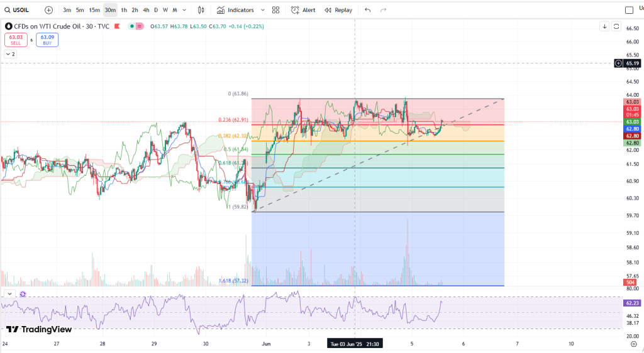644x353 pixels.
Task: Switch to the 15m timeframe
Action: point(94,10)
